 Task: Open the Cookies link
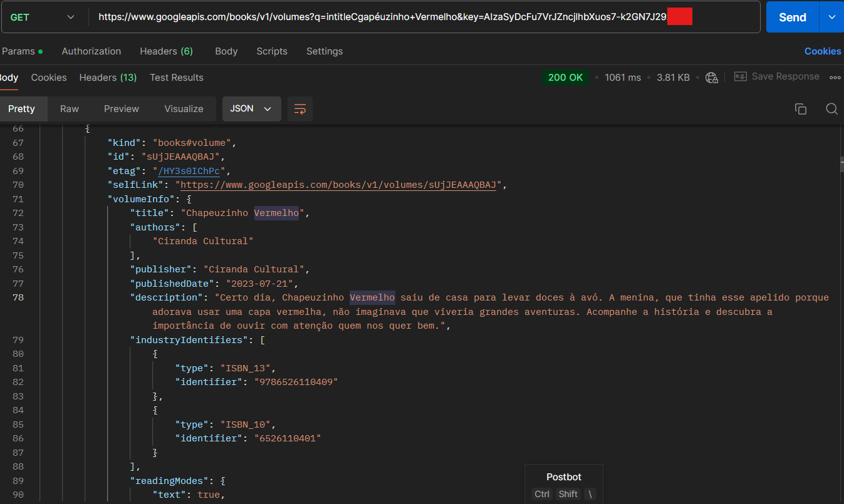tap(823, 51)
